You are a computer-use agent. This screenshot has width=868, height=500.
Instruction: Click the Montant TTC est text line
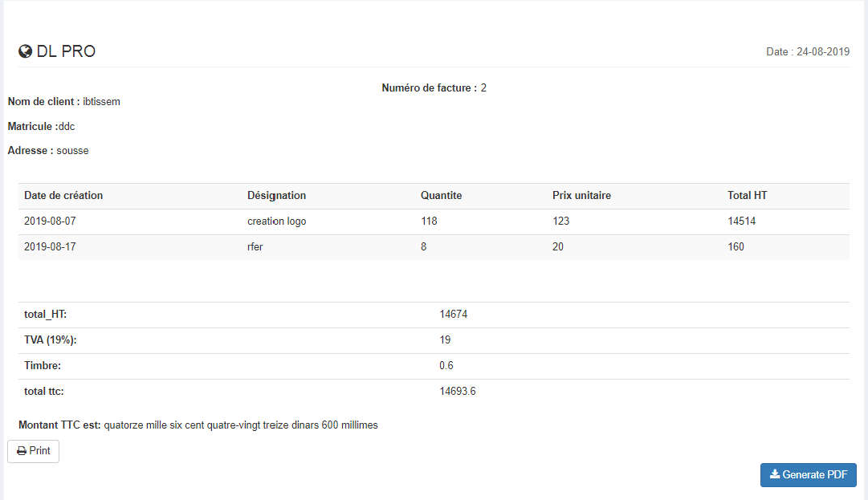198,425
